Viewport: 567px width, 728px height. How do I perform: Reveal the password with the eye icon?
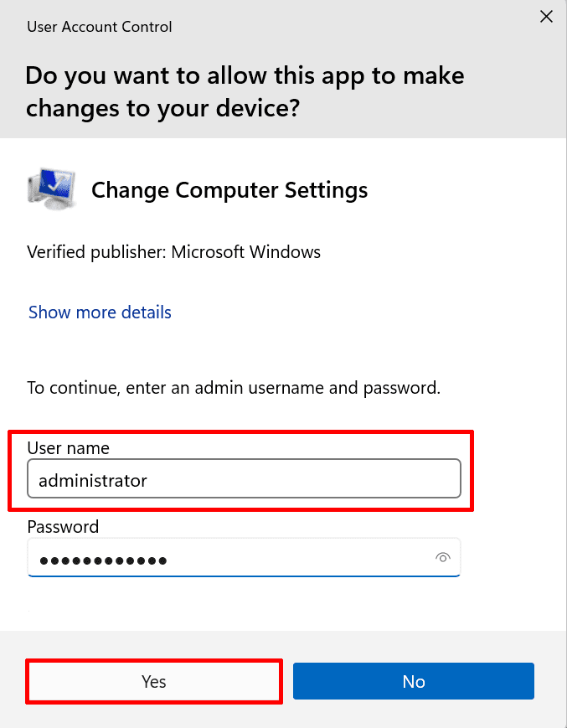pyautogui.click(x=443, y=558)
